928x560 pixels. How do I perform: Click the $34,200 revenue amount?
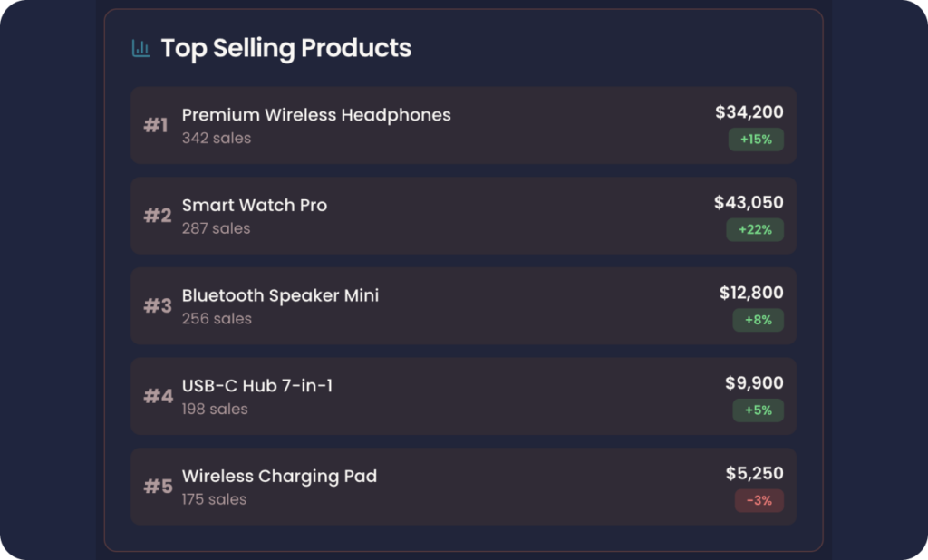749,111
